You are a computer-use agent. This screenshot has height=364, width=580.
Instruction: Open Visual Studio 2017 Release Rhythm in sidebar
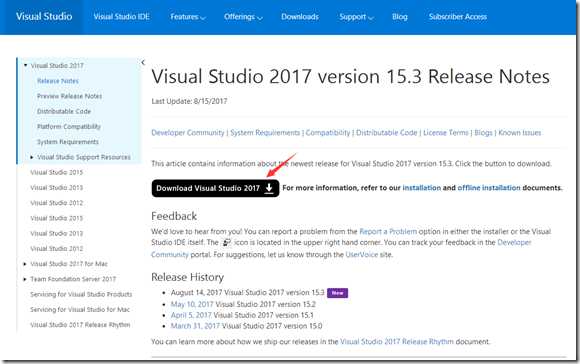coord(80,324)
